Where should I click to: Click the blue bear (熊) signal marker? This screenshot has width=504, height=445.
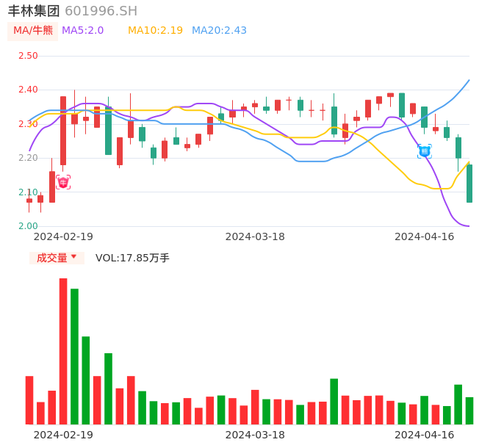click(x=425, y=151)
